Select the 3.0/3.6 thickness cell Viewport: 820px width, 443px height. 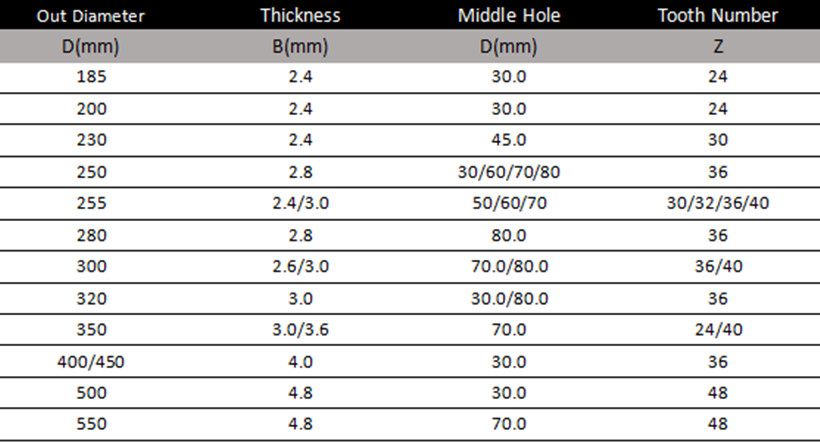300,330
